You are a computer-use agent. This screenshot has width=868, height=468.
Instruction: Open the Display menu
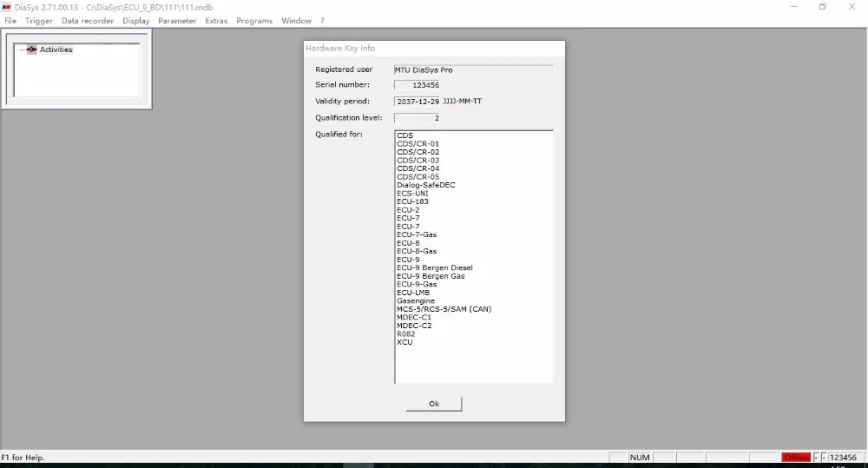(135, 21)
